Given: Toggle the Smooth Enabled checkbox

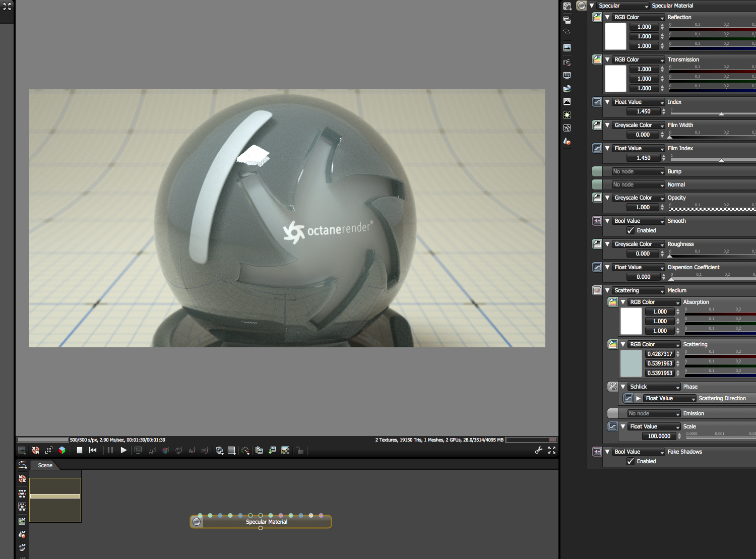Looking at the screenshot, I should coord(631,230).
